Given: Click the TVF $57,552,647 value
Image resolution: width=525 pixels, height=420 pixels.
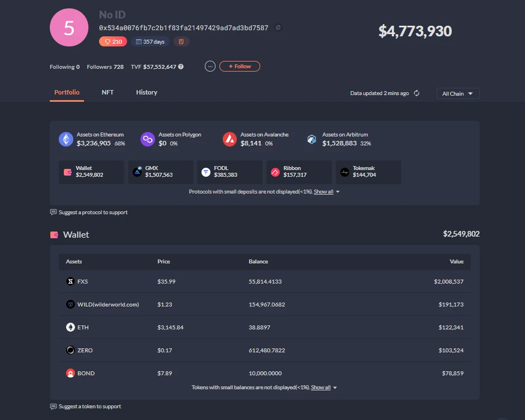Looking at the screenshot, I should (160, 67).
